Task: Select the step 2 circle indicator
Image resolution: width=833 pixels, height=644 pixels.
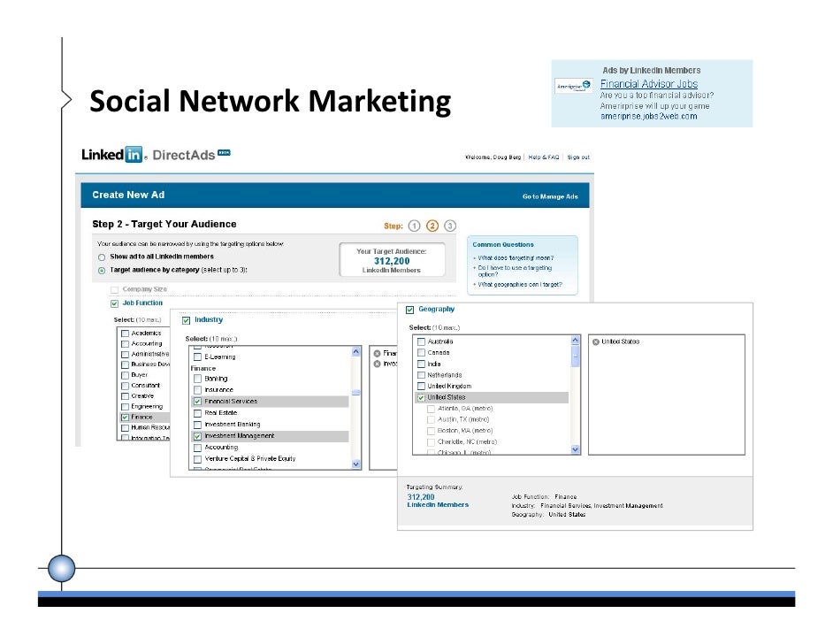Action: click(x=432, y=226)
